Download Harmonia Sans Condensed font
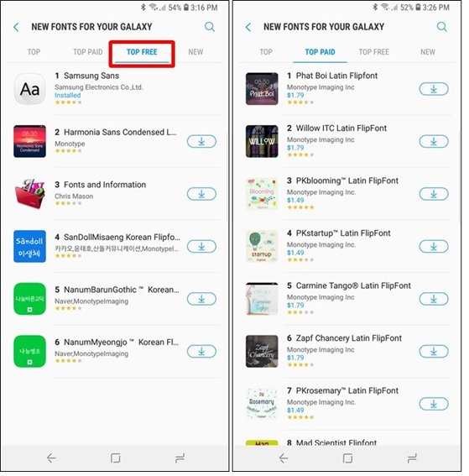 tap(201, 142)
